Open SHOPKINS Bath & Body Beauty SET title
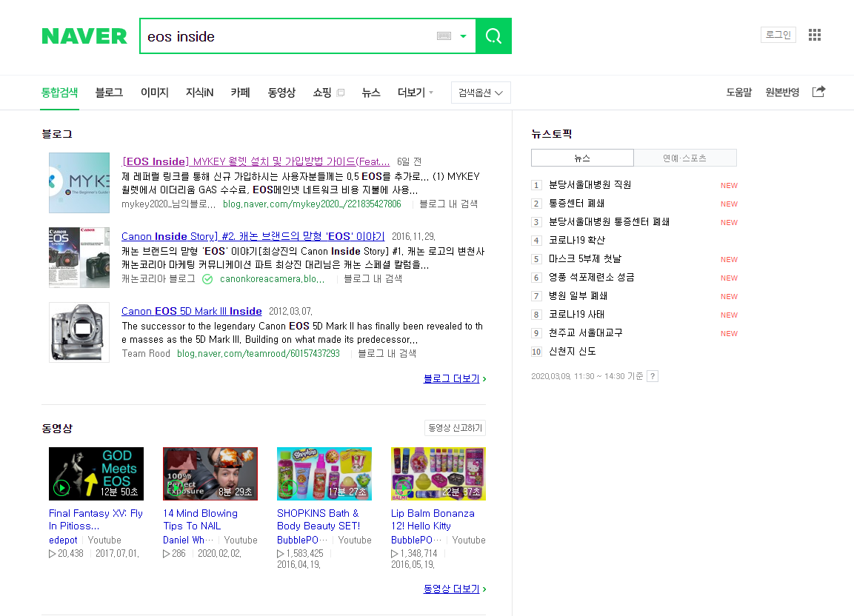The image size is (854, 616). [318, 520]
